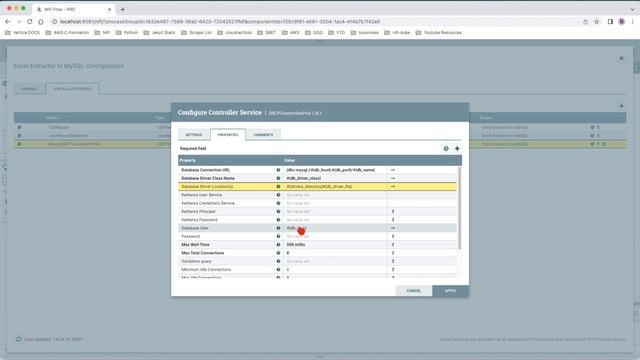
Task: Edit the Database Driver Class Name value
Action: [335, 178]
